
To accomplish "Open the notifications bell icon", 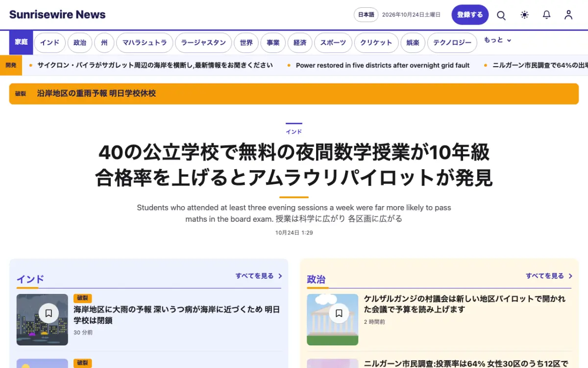I will (x=547, y=15).
